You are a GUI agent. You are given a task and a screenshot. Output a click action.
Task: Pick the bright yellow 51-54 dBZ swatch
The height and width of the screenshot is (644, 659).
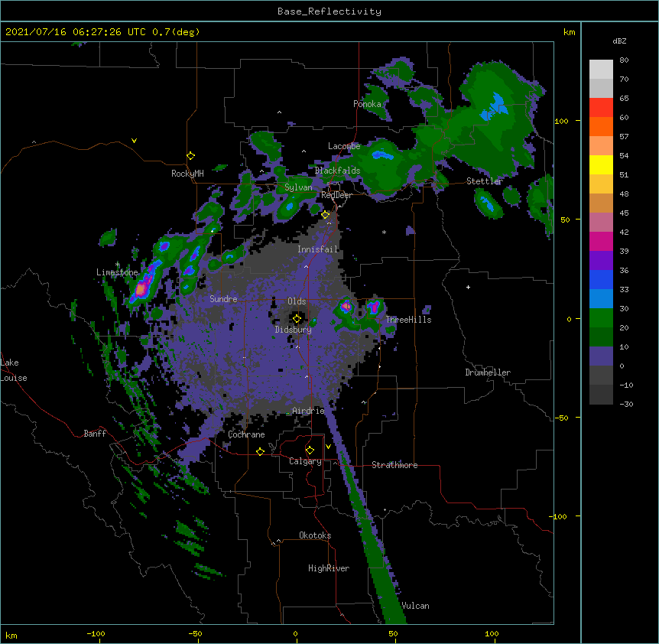[x=601, y=164]
